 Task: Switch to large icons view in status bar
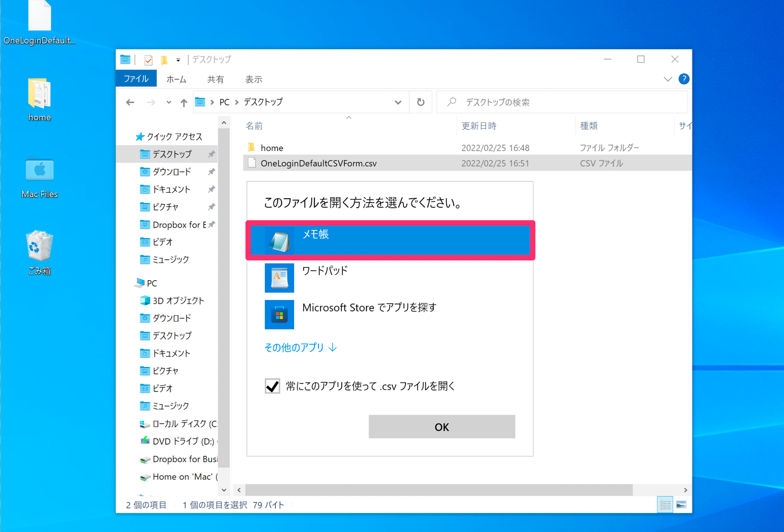click(681, 505)
